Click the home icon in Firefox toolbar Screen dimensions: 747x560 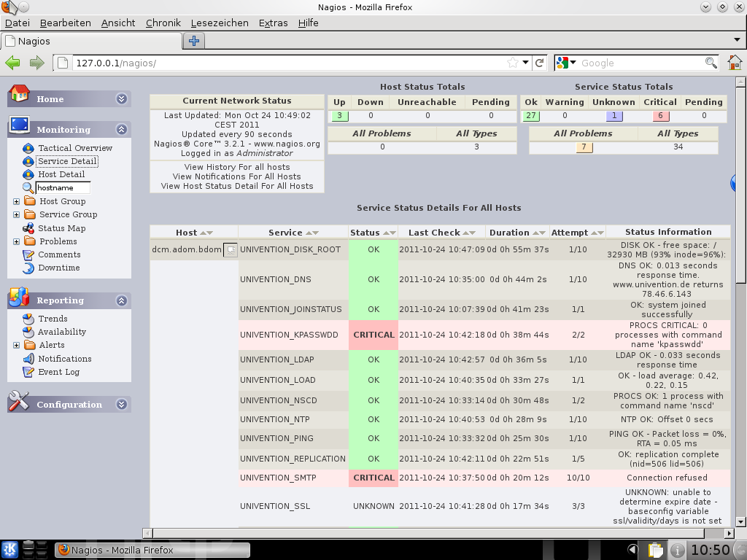tap(734, 63)
